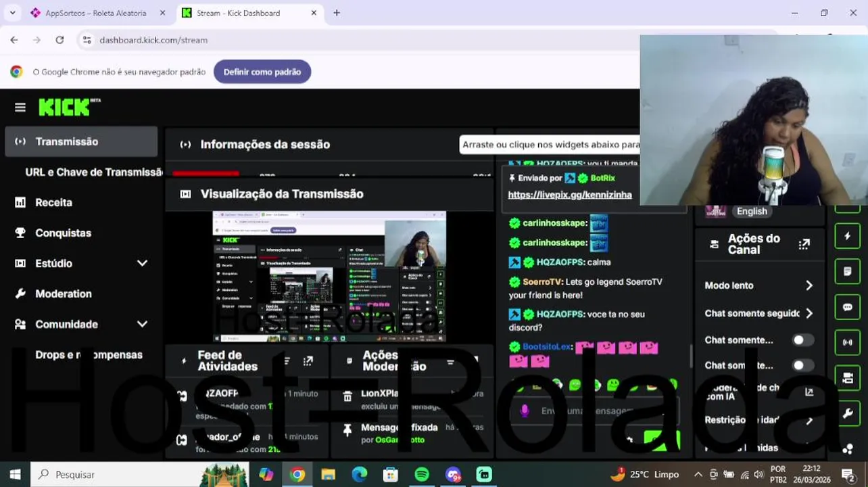Expand the Comunidade chevron in the sidebar
The width and height of the screenshot is (868, 487).
[142, 324]
